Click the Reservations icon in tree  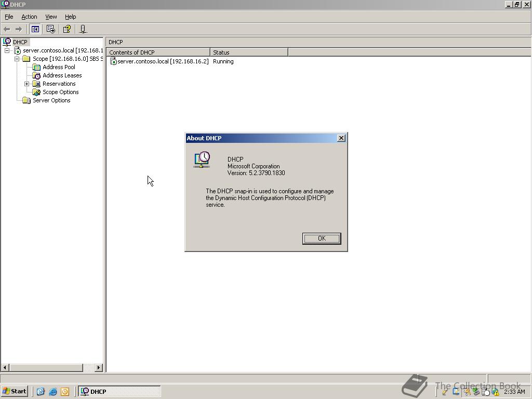(36, 84)
